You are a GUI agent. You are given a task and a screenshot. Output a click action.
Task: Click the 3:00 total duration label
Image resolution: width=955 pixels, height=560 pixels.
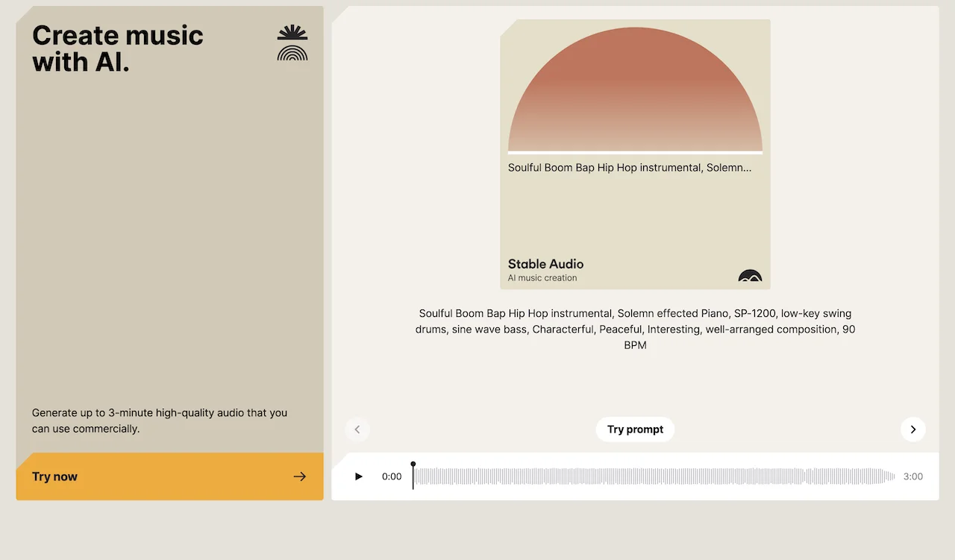point(912,476)
